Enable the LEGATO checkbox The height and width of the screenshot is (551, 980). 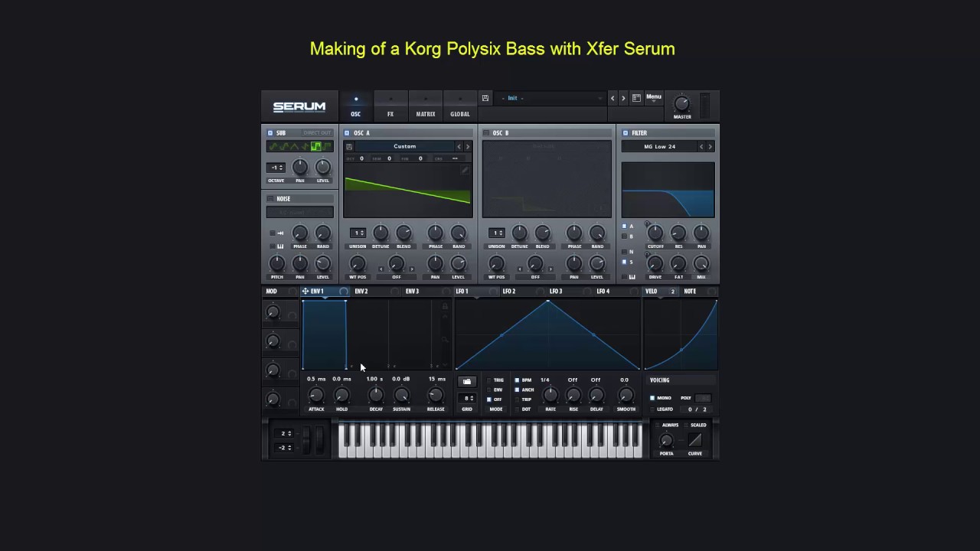(x=652, y=409)
